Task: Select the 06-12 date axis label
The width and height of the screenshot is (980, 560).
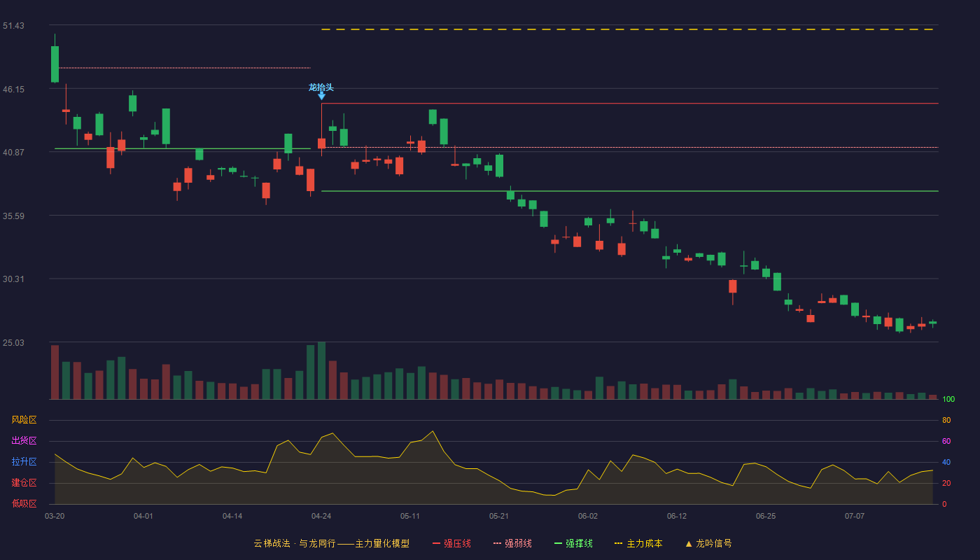Action: (x=677, y=516)
